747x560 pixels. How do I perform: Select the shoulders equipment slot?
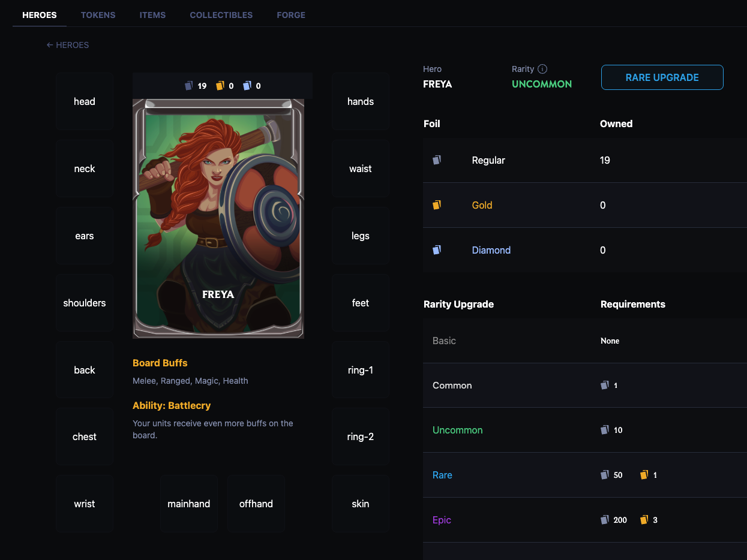pos(85,303)
